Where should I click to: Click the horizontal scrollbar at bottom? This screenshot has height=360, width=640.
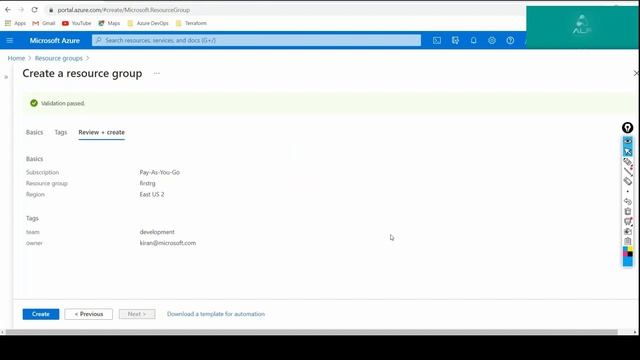(x=312, y=332)
